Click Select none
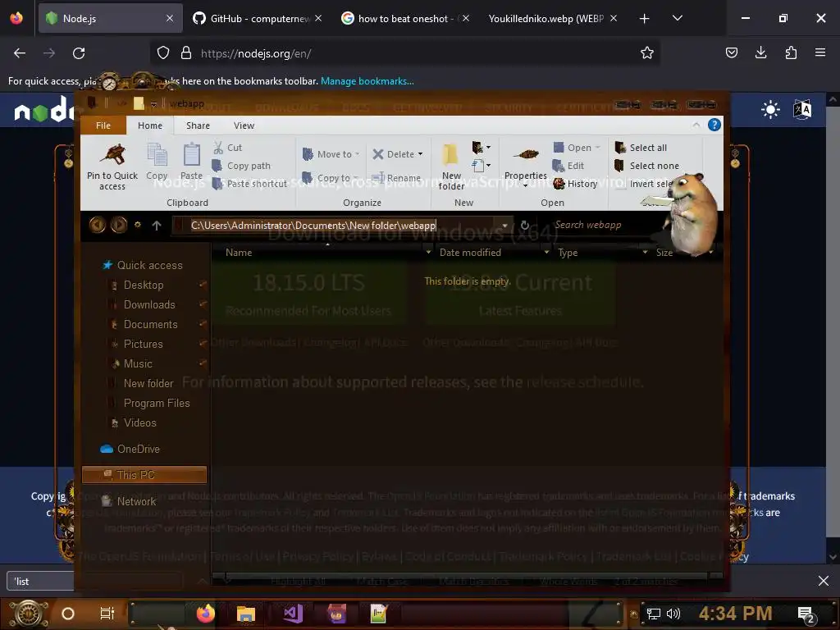 (646, 166)
